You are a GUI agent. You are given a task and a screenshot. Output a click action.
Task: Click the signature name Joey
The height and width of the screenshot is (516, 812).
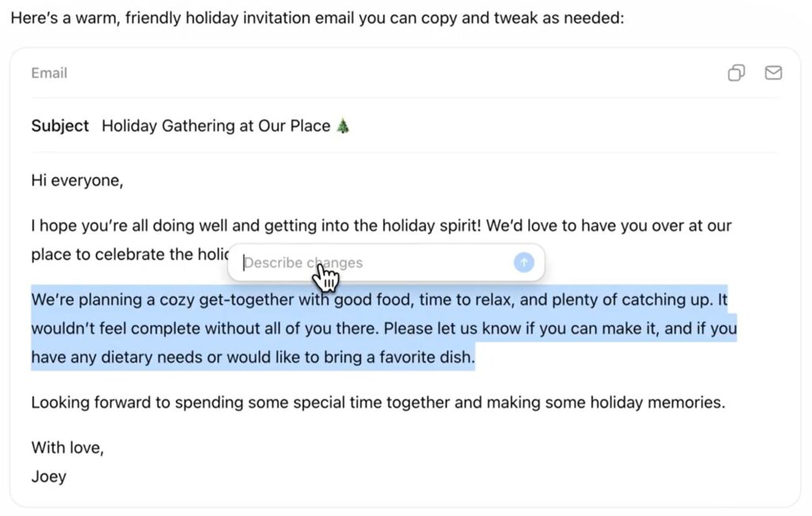pos(48,476)
